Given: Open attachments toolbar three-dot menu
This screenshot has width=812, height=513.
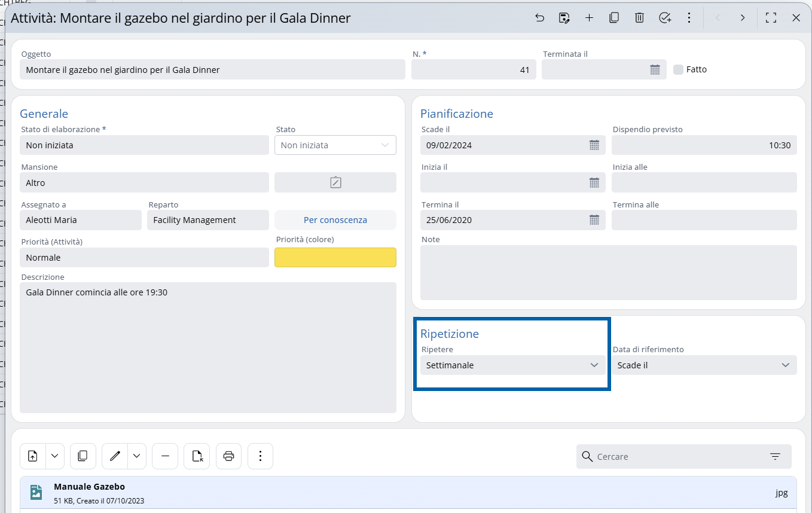Looking at the screenshot, I should (x=260, y=456).
